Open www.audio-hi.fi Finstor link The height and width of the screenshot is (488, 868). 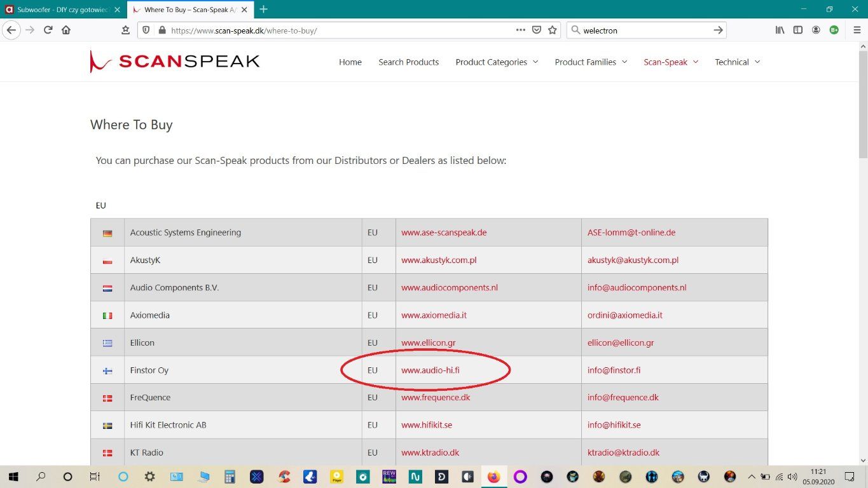click(431, 370)
